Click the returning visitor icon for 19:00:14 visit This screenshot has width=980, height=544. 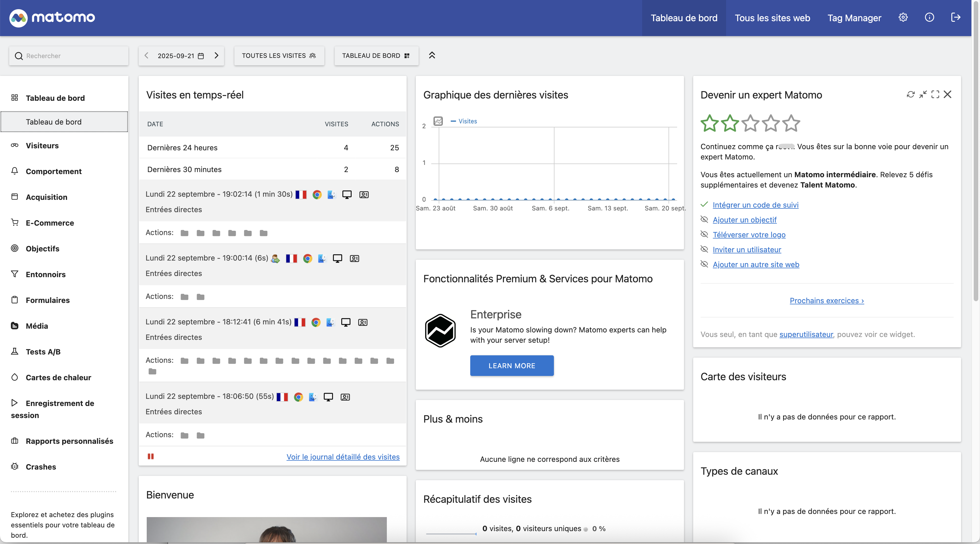(275, 259)
